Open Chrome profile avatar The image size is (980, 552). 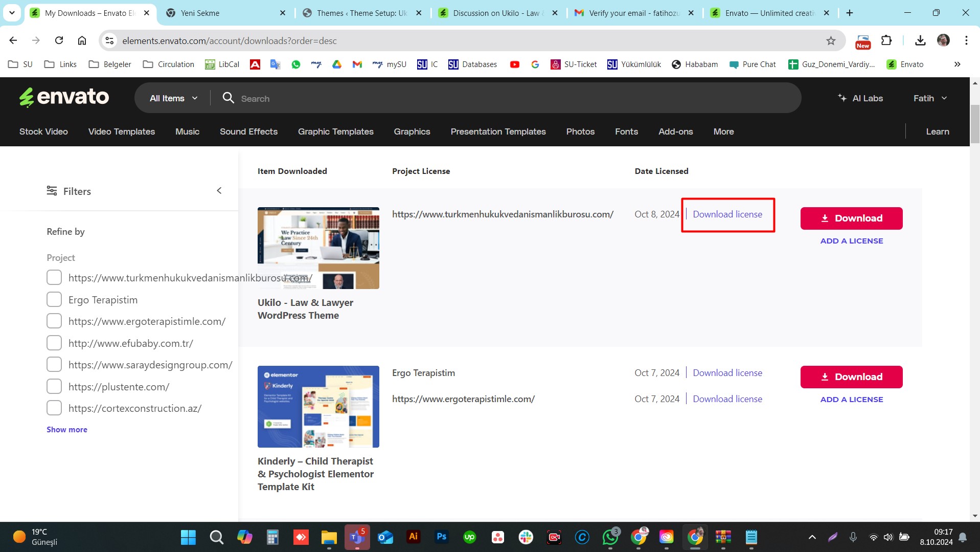pyautogui.click(x=943, y=41)
